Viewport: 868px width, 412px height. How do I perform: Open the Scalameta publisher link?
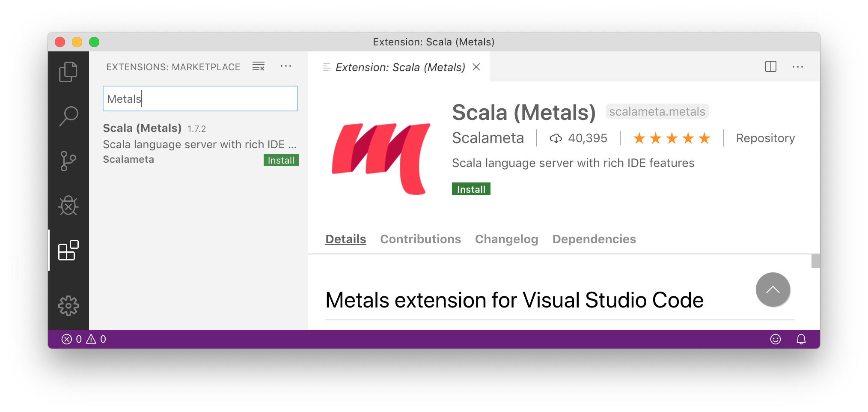(x=488, y=138)
